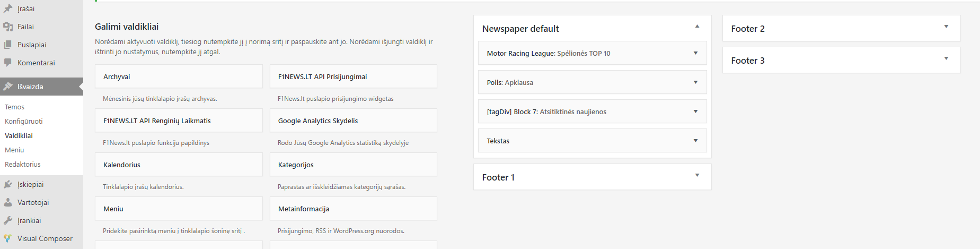The image size is (980, 249).
Task: Go to the Redaktorius submenu link
Action: (x=23, y=164)
